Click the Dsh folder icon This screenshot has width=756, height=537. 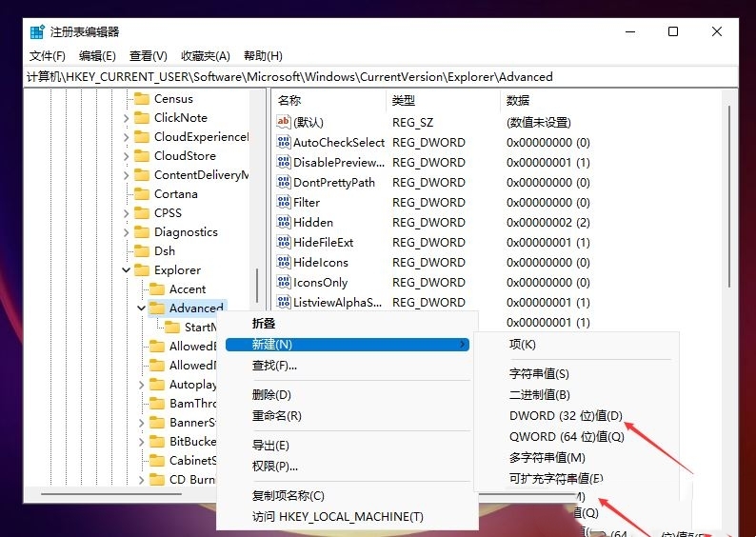pyautogui.click(x=142, y=250)
